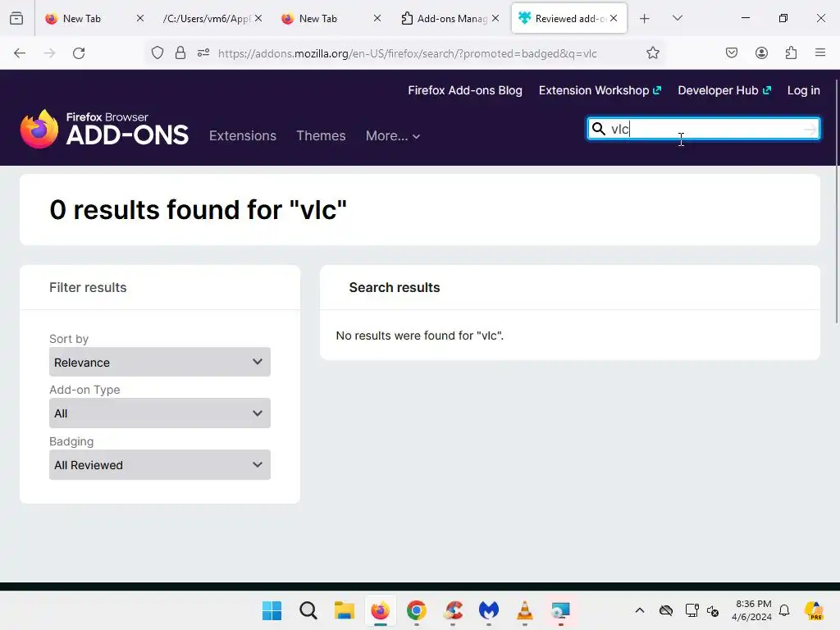Open site permissions icon in address bar
The image size is (840, 630).
click(203, 53)
